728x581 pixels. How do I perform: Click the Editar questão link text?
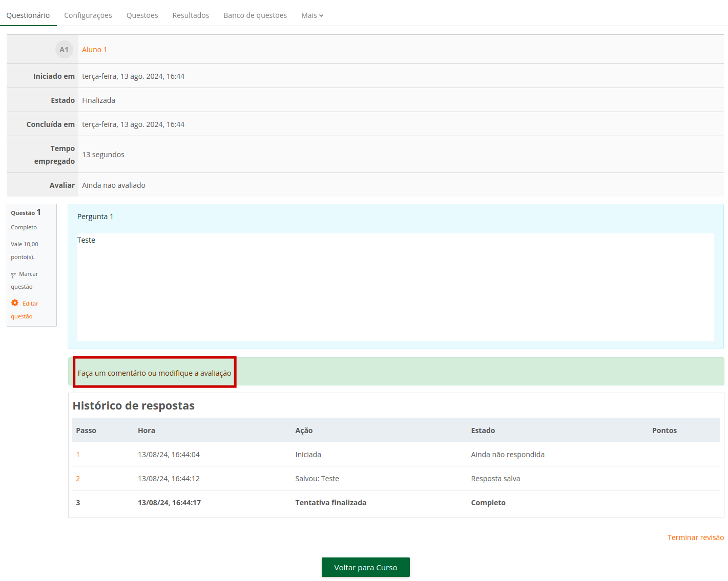[30, 304]
